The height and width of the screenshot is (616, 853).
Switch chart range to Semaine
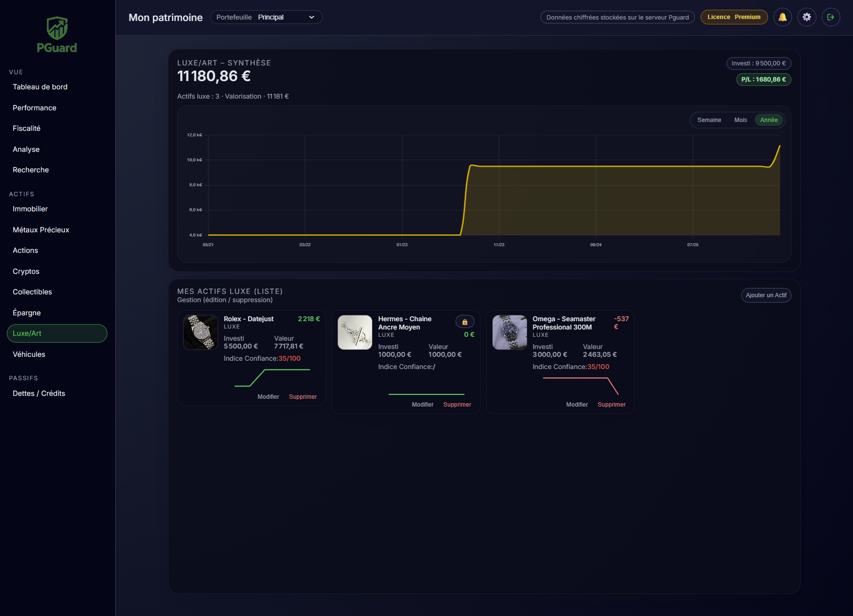click(x=709, y=120)
